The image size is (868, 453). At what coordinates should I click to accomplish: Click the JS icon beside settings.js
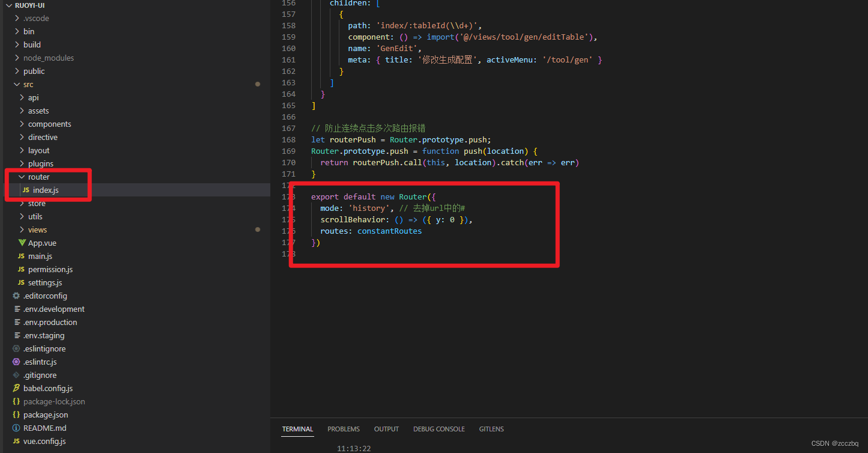[22, 282]
